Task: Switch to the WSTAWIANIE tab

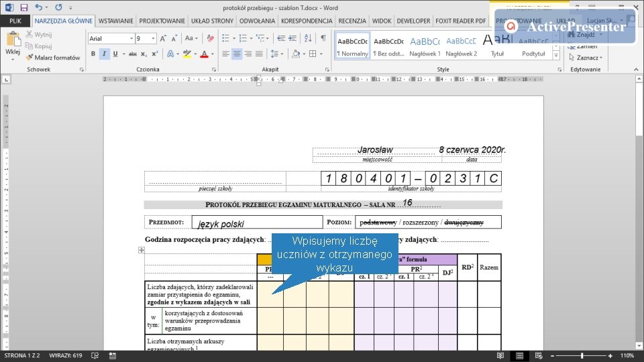Action: [x=116, y=21]
